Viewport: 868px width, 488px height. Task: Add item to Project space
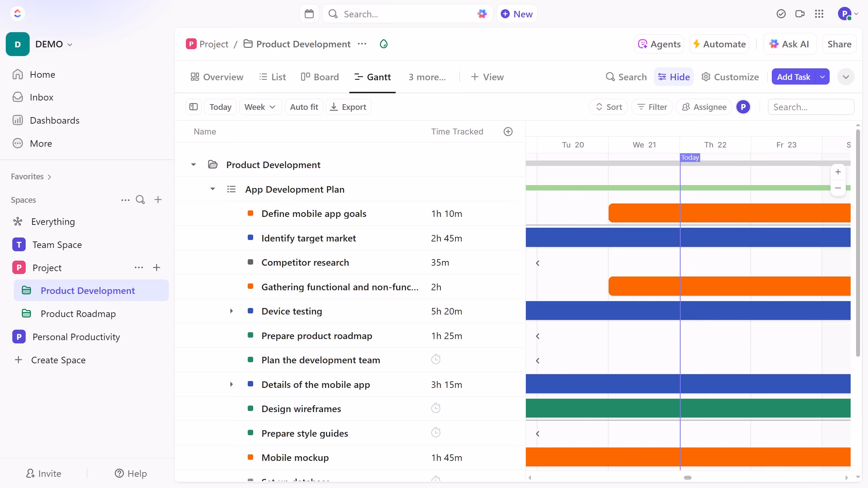[x=157, y=267]
